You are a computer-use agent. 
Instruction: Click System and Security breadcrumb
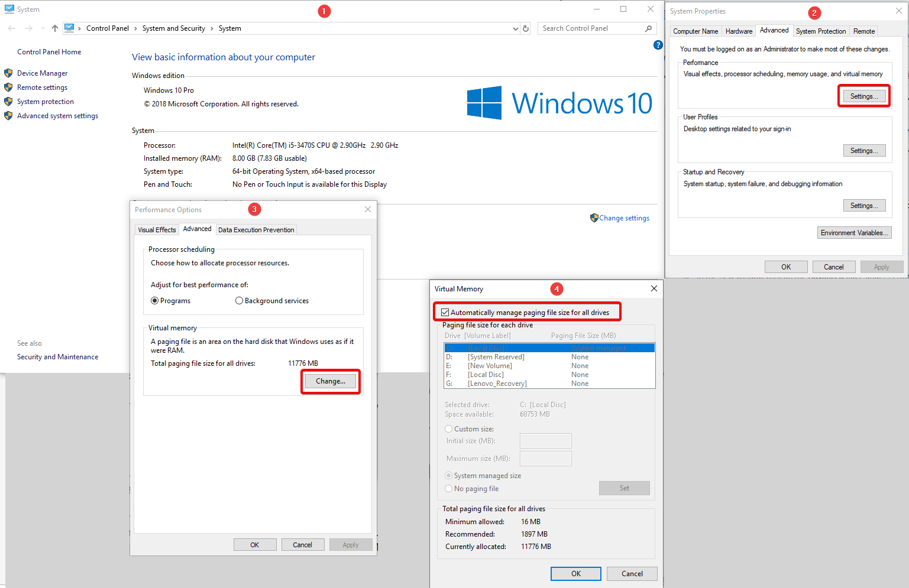click(173, 28)
